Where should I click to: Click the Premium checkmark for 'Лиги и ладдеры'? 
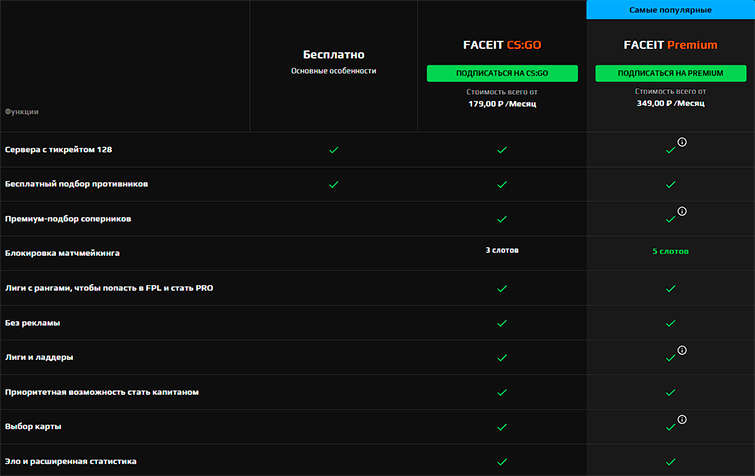point(671,358)
